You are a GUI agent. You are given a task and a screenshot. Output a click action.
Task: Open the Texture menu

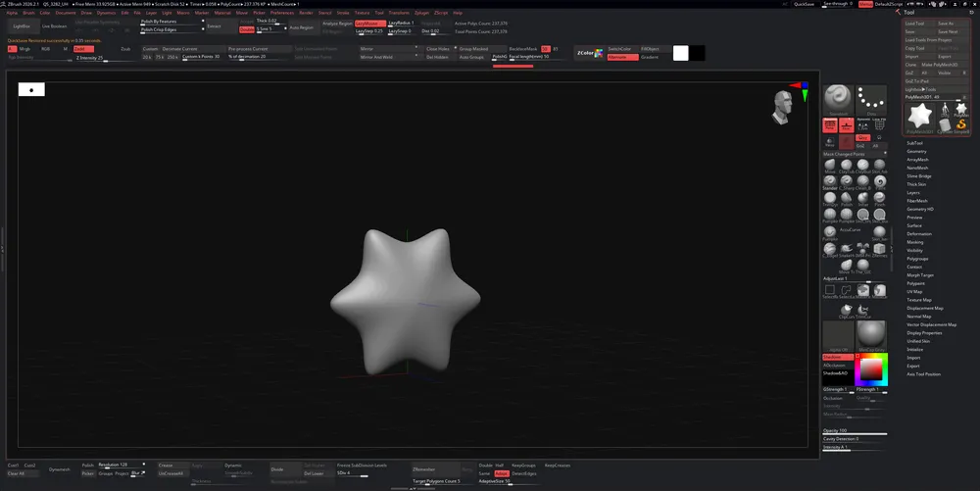tap(362, 13)
